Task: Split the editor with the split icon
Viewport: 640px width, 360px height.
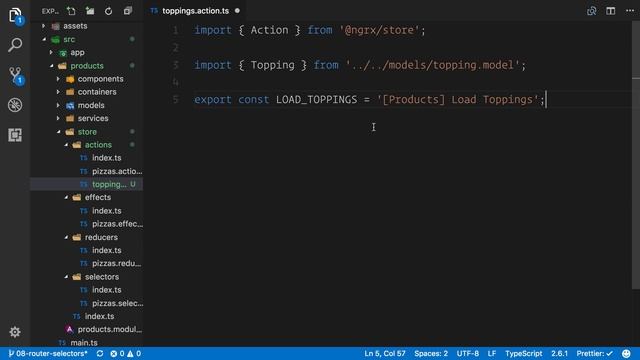Action: coord(611,11)
